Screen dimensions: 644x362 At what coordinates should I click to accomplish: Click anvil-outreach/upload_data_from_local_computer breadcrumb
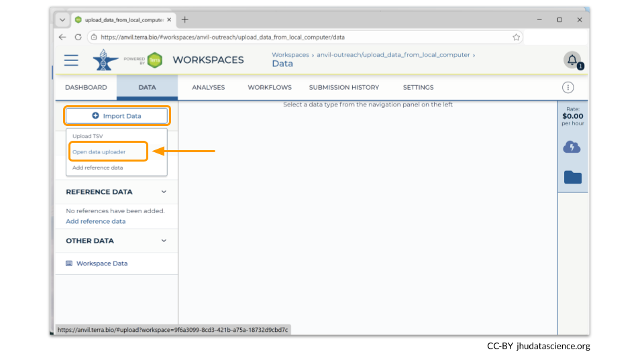393,54
